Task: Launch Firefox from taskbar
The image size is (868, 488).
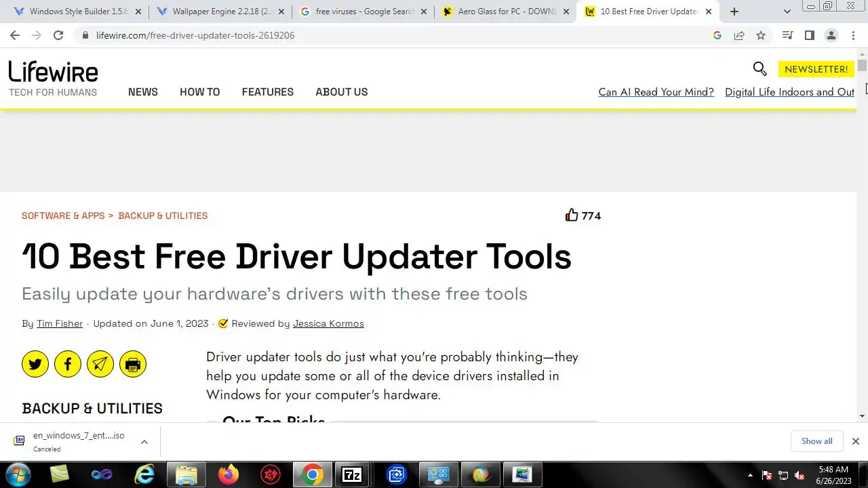Action: 229,475
